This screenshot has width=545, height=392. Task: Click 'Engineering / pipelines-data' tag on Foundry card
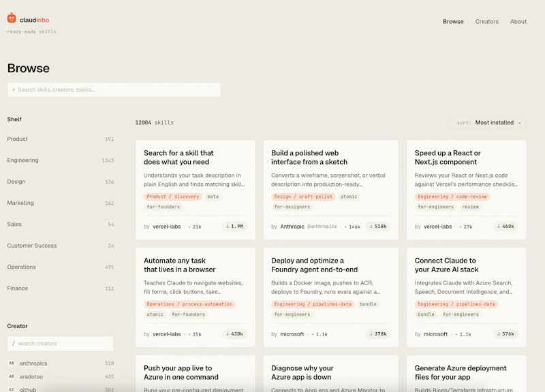coord(313,304)
